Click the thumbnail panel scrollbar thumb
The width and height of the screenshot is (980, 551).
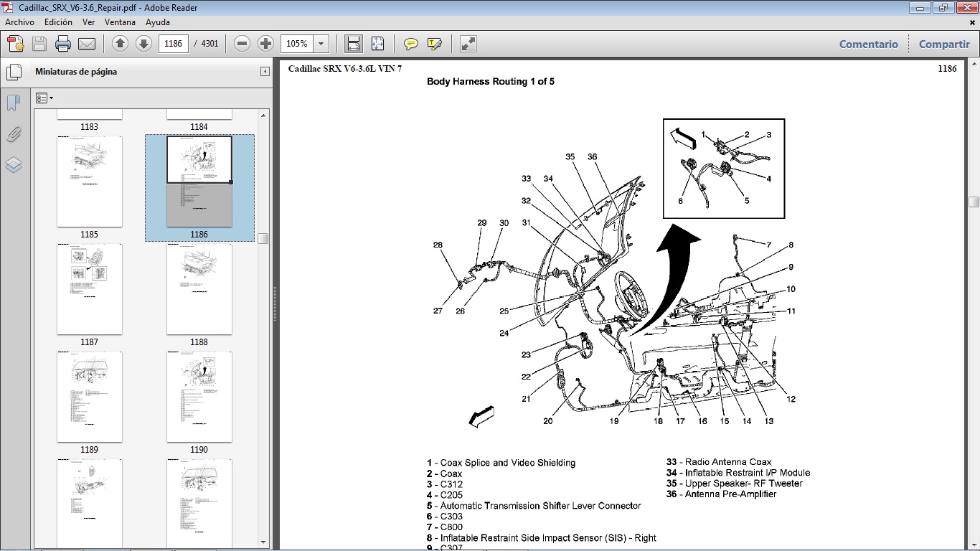tap(263, 238)
